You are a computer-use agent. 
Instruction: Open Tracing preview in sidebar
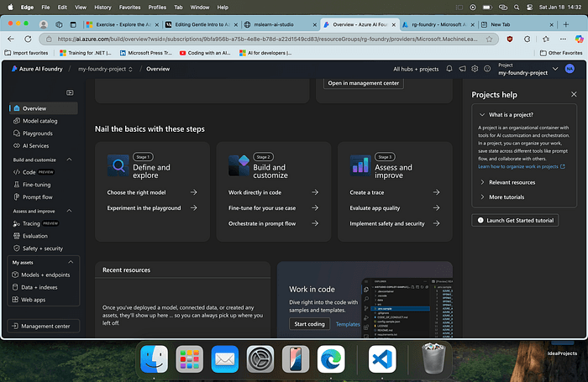[x=36, y=223]
